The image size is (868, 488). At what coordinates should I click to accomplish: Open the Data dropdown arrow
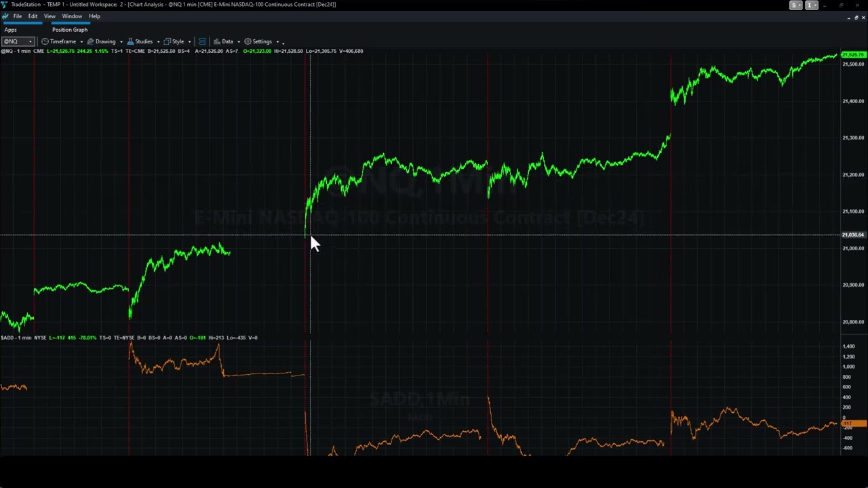click(238, 42)
